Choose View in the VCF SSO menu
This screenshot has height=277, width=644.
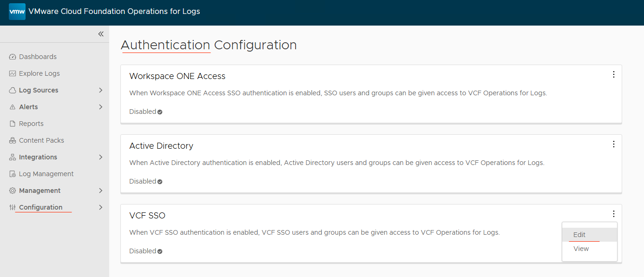[x=581, y=249]
